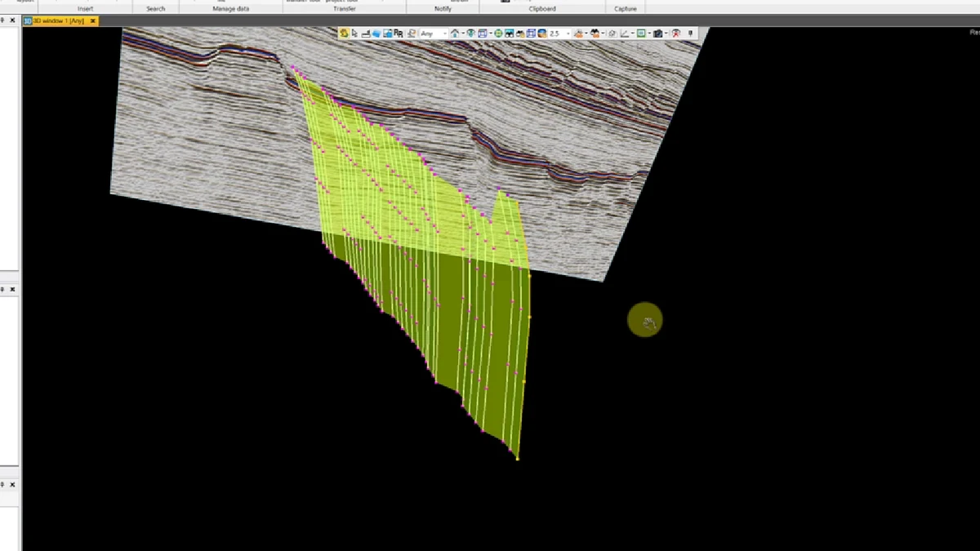980x551 pixels.
Task: Expand the arrow next to light icon
Action: (586, 33)
